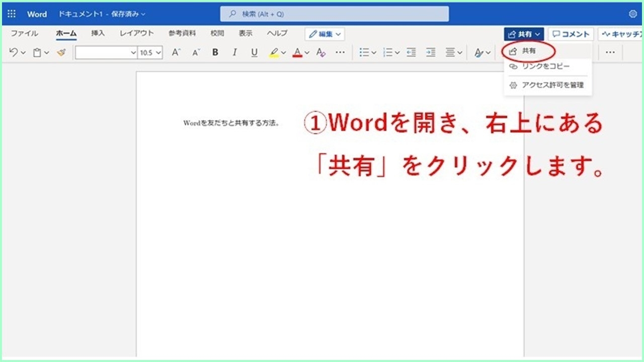Choose アクセス許可を管理 menu item

point(547,85)
